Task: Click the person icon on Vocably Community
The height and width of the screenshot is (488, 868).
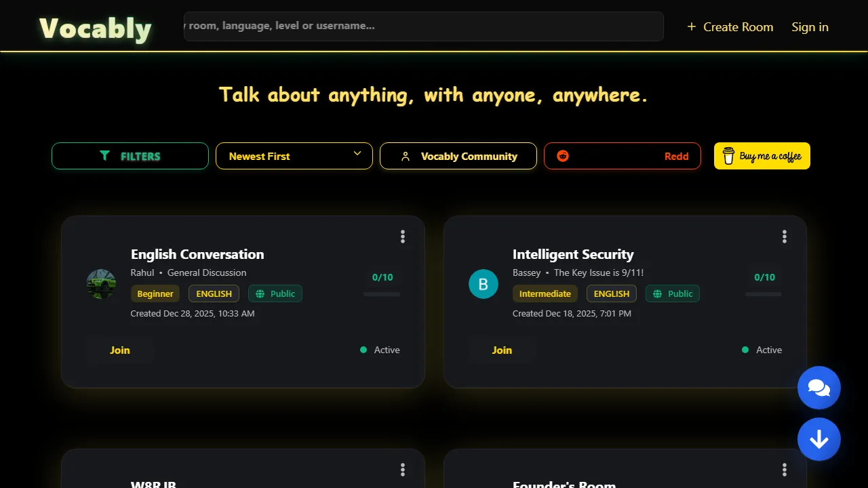Action: [406, 156]
